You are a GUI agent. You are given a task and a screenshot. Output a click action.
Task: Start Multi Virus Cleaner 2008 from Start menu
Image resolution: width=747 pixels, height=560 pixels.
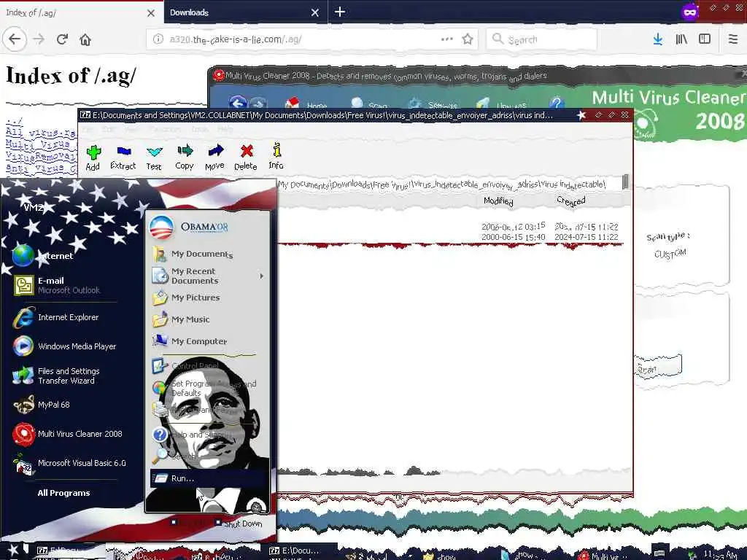[69, 434]
